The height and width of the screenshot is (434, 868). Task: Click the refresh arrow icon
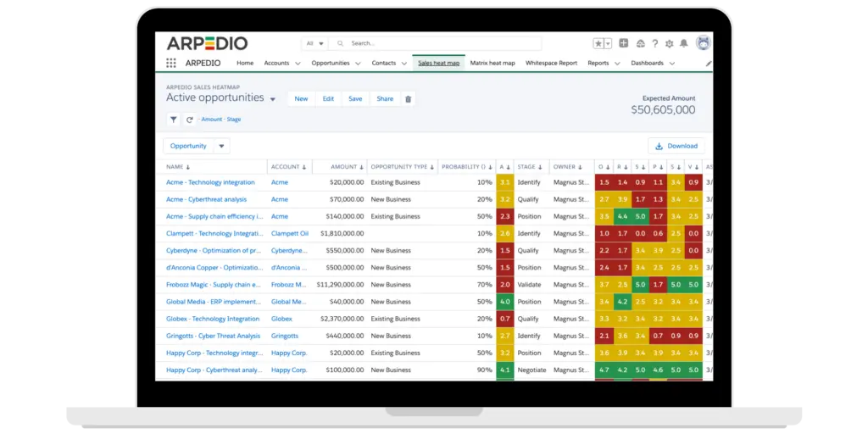[189, 119]
